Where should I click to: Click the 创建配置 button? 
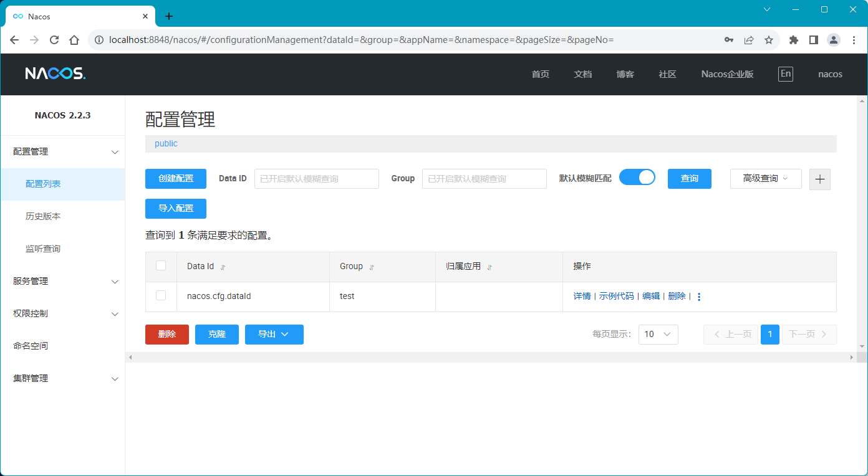176,178
